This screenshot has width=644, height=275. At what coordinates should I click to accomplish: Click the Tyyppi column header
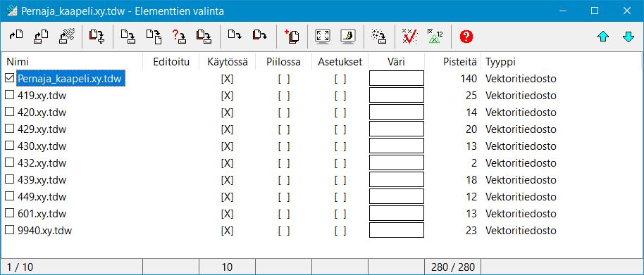pyautogui.click(x=500, y=62)
